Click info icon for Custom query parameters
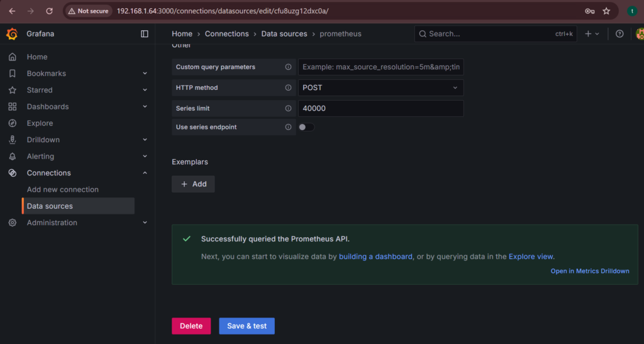 (288, 67)
